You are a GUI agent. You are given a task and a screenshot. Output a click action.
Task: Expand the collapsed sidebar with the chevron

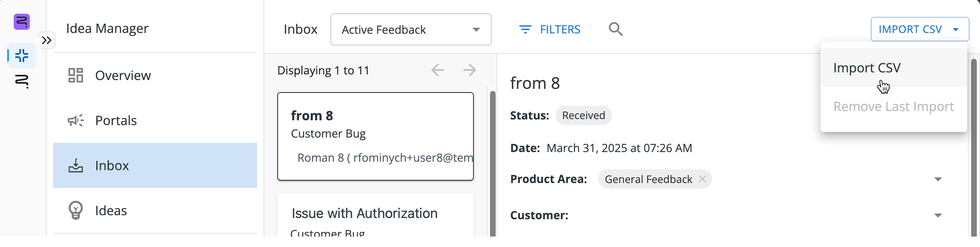[x=48, y=40]
